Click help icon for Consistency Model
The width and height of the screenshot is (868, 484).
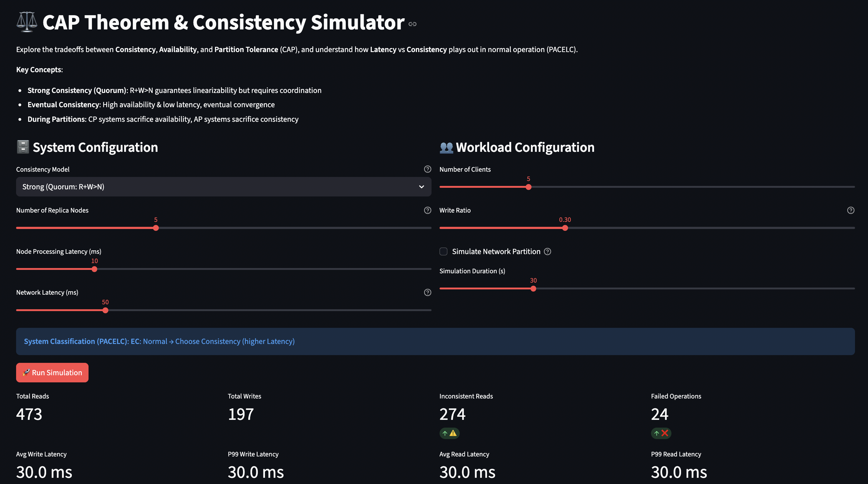point(427,169)
